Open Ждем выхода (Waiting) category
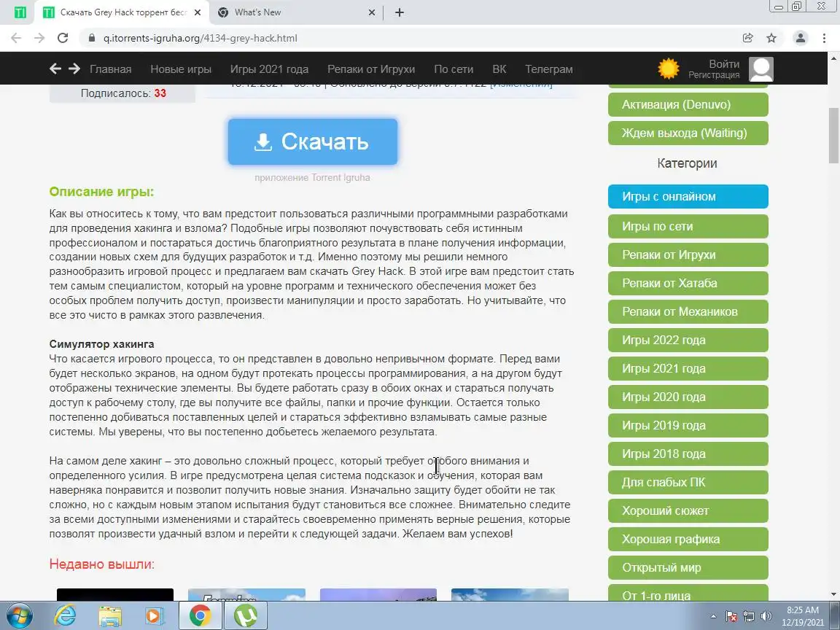The width and height of the screenshot is (840, 630). (x=688, y=133)
